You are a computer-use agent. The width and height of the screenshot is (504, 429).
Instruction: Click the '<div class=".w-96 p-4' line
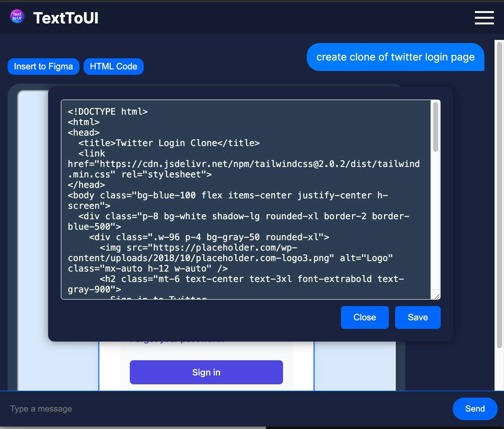[x=209, y=237]
